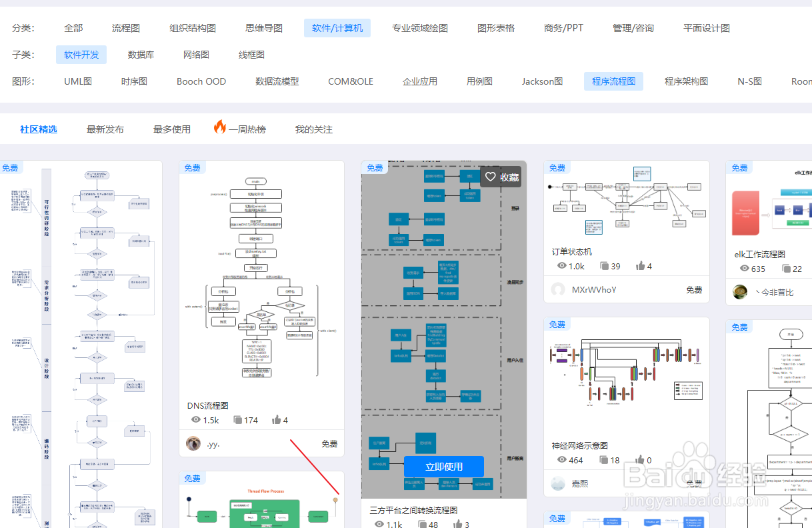Click 嘉熙's profile avatar
812x528 pixels.
click(x=558, y=483)
